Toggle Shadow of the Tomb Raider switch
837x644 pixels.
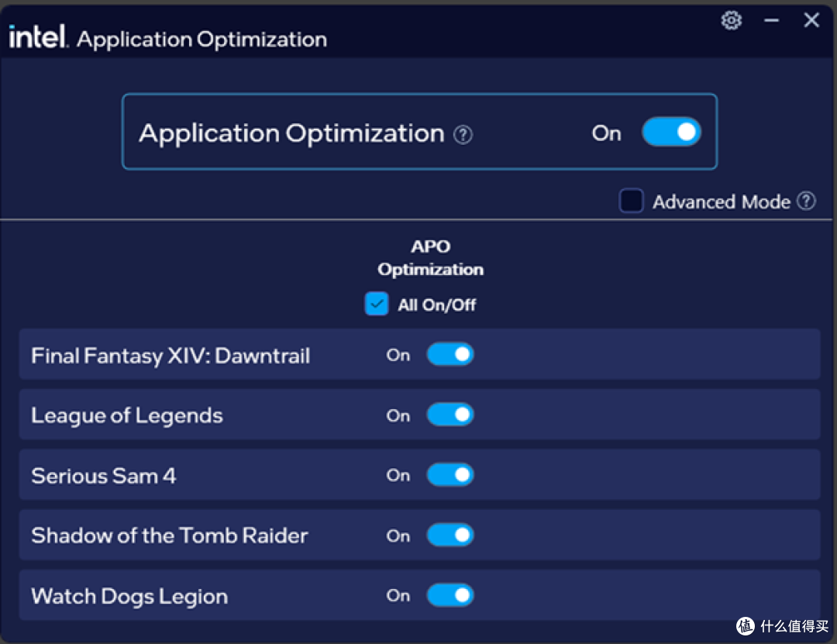pyautogui.click(x=450, y=535)
